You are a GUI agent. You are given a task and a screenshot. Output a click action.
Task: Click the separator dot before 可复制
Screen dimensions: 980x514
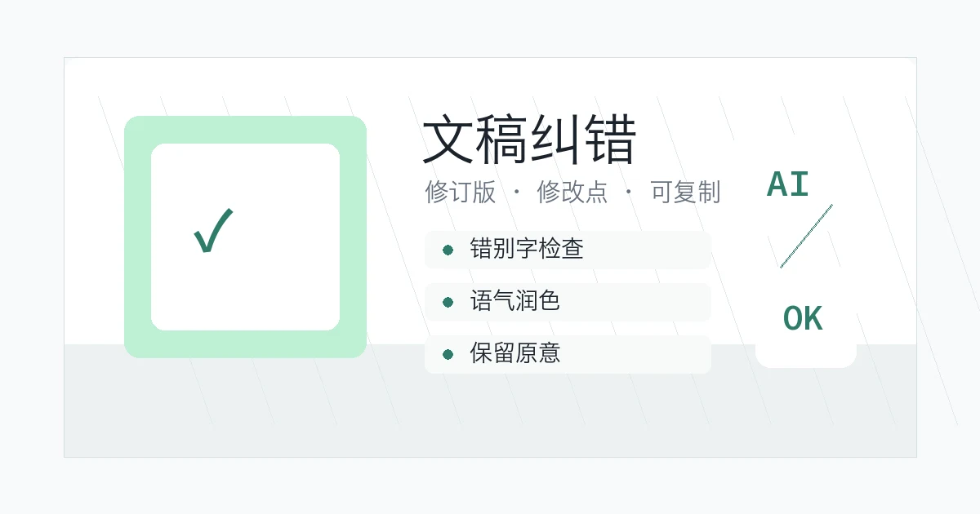coord(629,193)
